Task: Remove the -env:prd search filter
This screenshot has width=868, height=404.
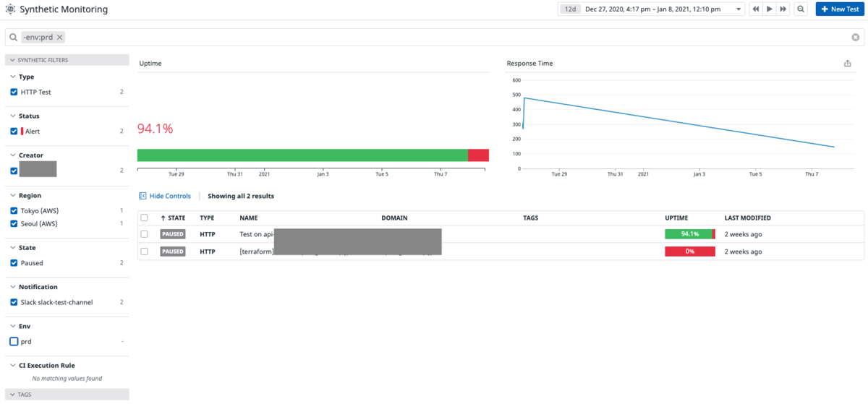Action: [60, 37]
